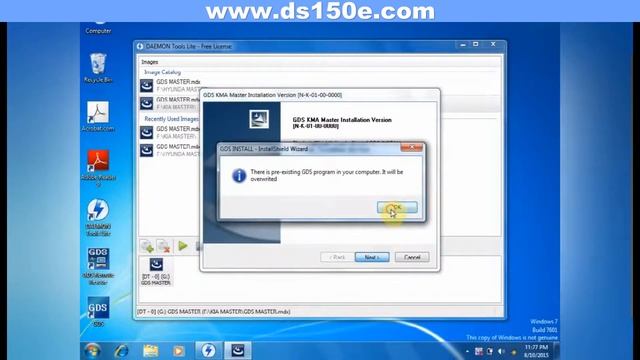Image resolution: width=640 pixels, height=360 pixels.
Task: Click the Show desktop strip at the taskbar end
Action: 556,351
